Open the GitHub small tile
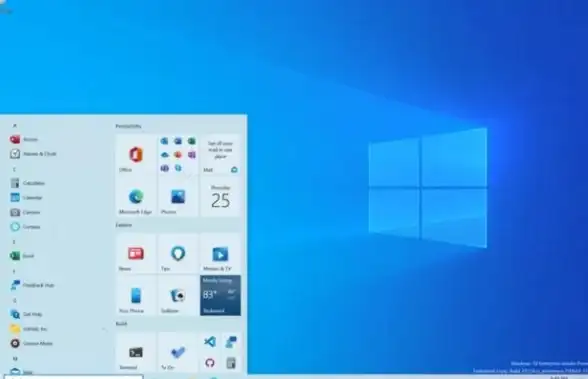The height and width of the screenshot is (379, 588). point(210,363)
